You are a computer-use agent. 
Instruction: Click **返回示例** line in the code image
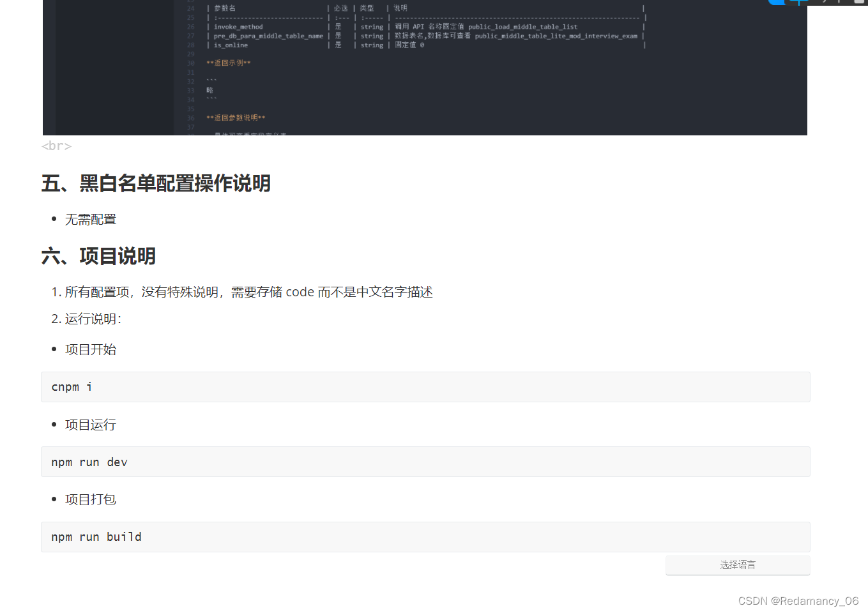228,63
